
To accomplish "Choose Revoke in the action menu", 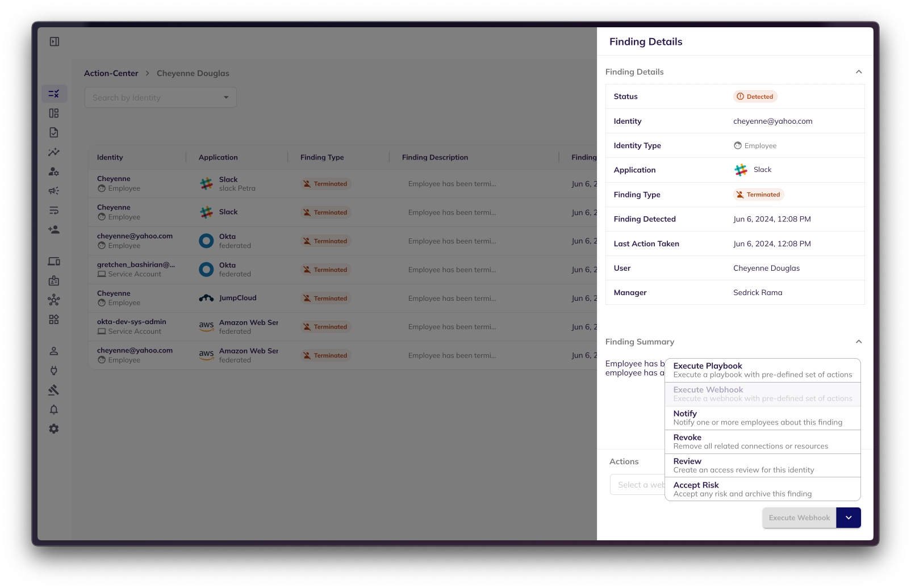I will pos(762,442).
